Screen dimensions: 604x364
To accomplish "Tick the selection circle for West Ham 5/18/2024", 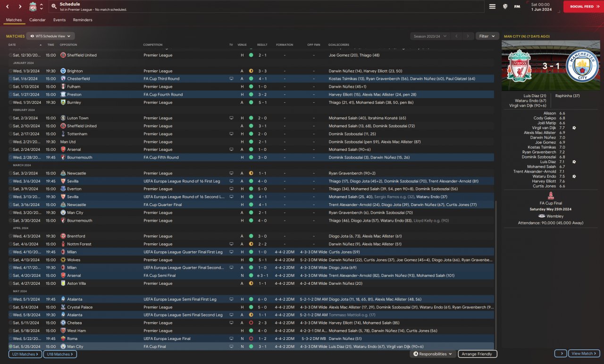I will click(10, 331).
